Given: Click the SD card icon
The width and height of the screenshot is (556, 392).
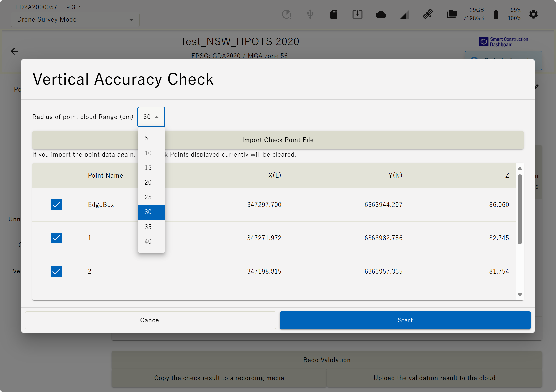Looking at the screenshot, I should click(x=334, y=14).
